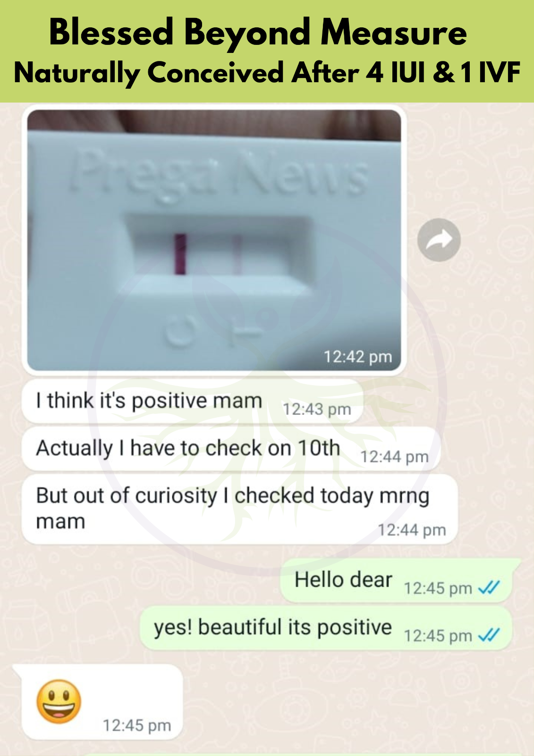The width and height of the screenshot is (534, 756).
Task: Tap read ticks on 'Hello dear'
Action: point(489,588)
